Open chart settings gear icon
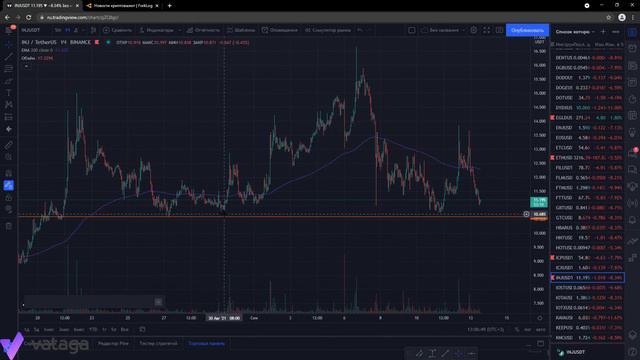640x360 pixels. click(473, 30)
